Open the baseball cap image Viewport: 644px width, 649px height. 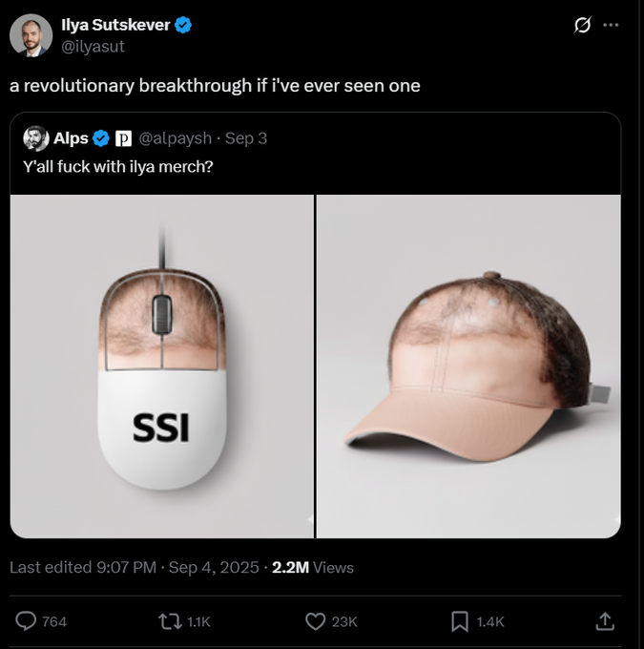[468, 366]
